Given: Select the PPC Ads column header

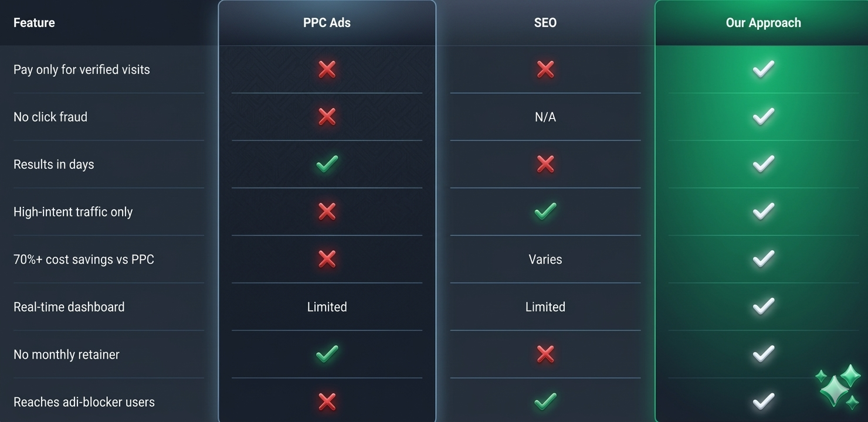Looking at the screenshot, I should 327,23.
